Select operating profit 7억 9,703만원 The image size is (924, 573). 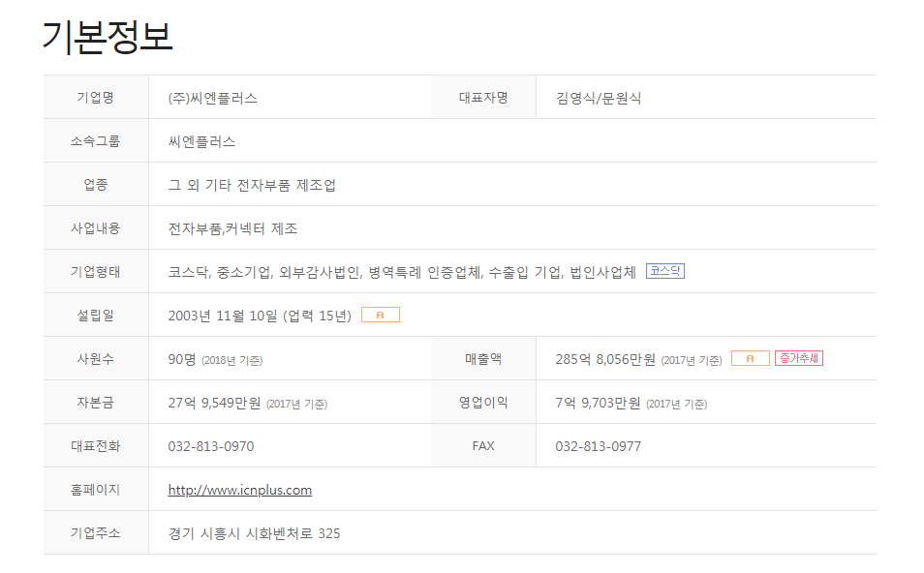pos(598,403)
